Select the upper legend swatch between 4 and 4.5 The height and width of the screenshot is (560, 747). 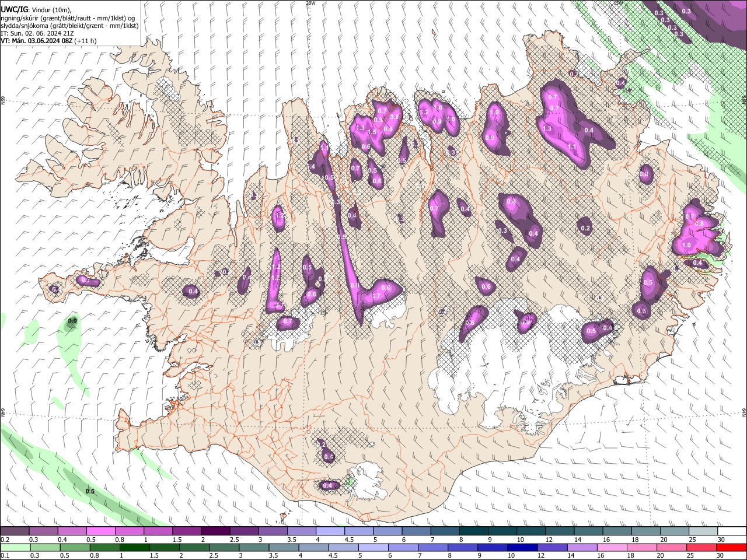click(330, 531)
